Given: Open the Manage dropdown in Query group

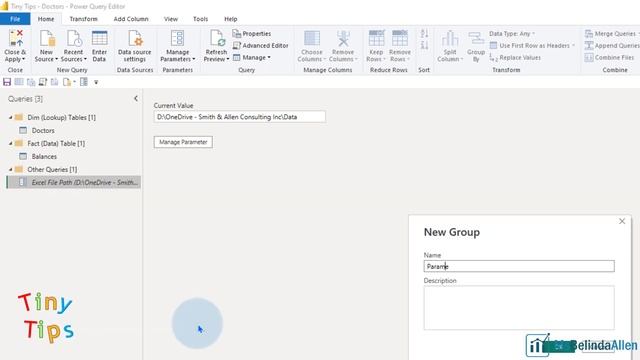Looking at the screenshot, I should click(x=252, y=58).
